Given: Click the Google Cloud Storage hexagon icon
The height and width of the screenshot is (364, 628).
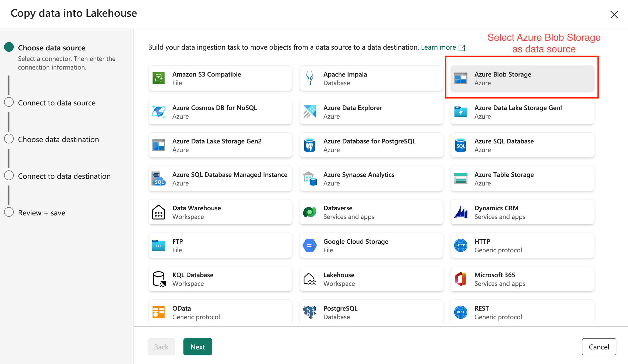Looking at the screenshot, I should 310,245.
